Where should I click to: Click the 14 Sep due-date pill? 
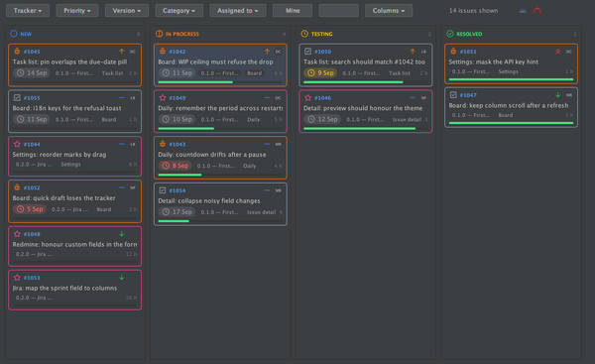32,72
